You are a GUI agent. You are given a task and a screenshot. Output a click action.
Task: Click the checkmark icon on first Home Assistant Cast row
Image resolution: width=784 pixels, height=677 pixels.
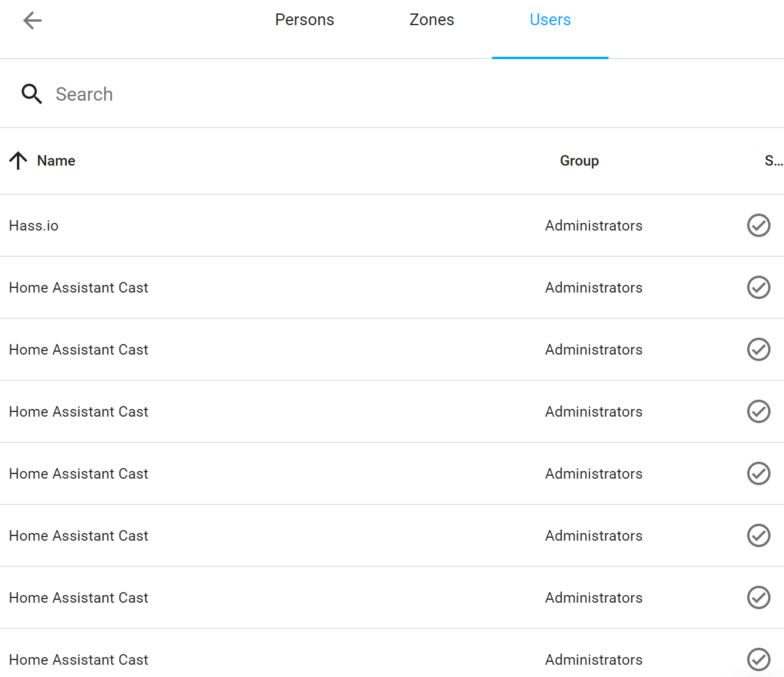tap(758, 287)
